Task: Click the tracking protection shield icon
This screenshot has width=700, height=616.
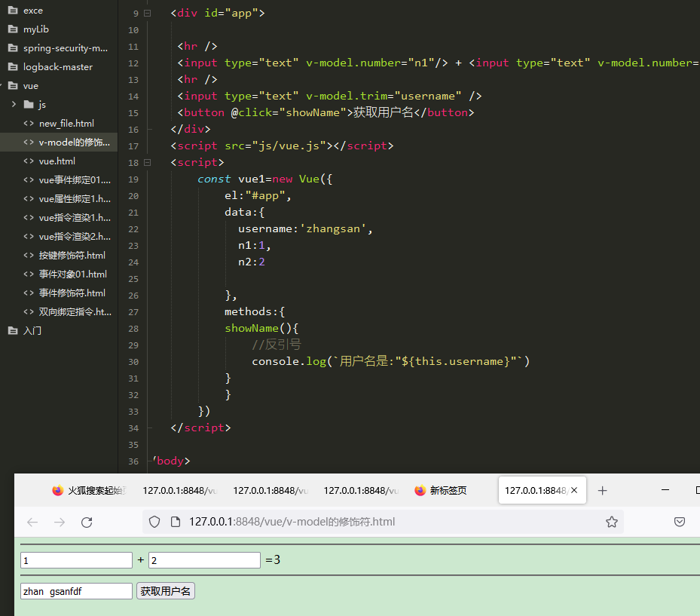Action: [x=154, y=522]
